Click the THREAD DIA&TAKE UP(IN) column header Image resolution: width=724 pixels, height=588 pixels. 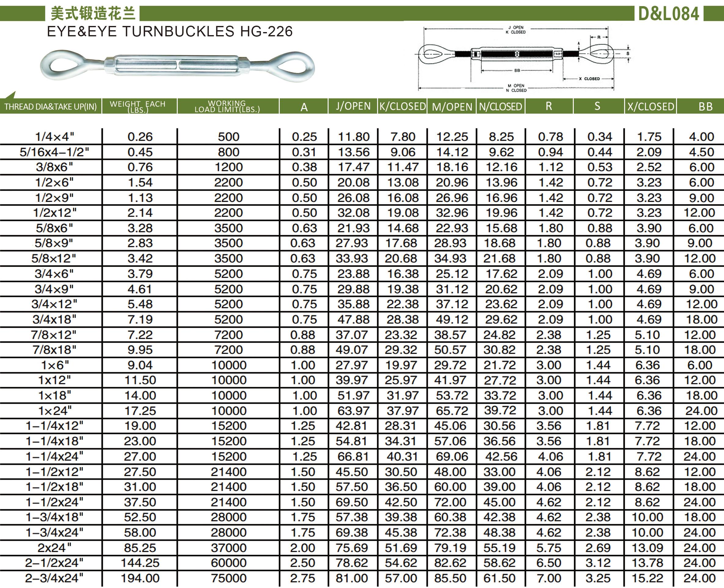click(50, 107)
